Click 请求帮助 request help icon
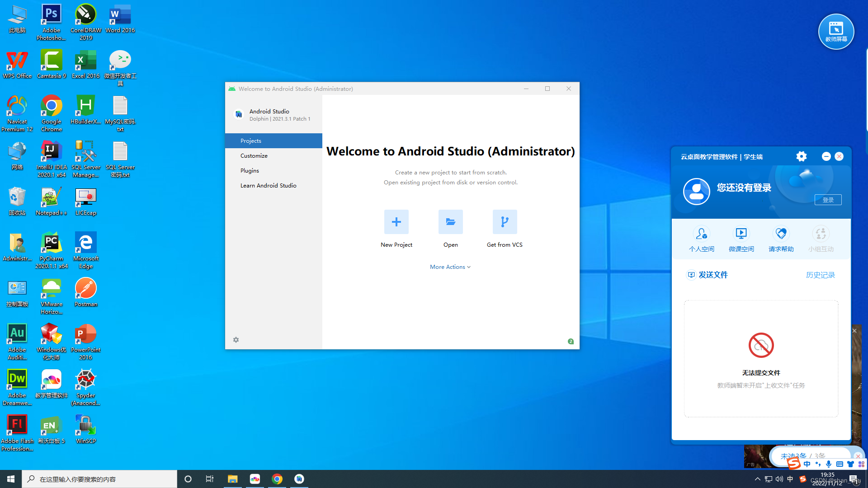 coord(781,234)
